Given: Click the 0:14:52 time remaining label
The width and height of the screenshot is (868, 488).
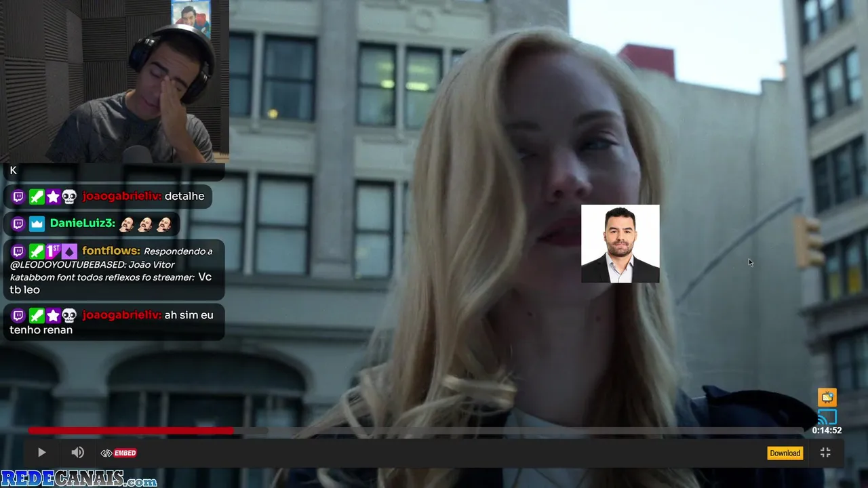Looking at the screenshot, I should 827,430.
